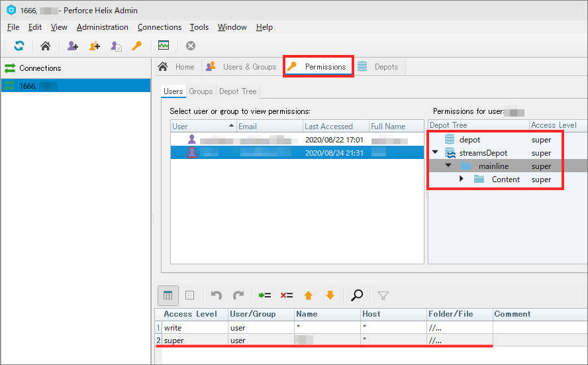Click the Host column header

point(394,314)
